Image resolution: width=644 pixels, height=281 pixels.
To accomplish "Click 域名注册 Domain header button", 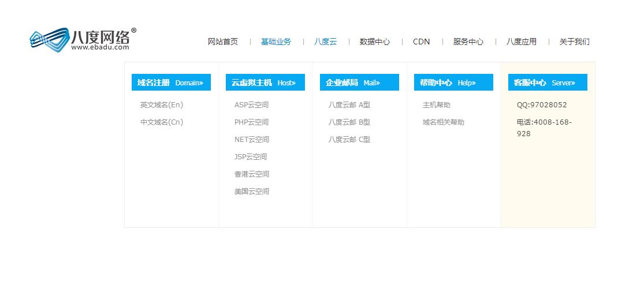I will [171, 82].
